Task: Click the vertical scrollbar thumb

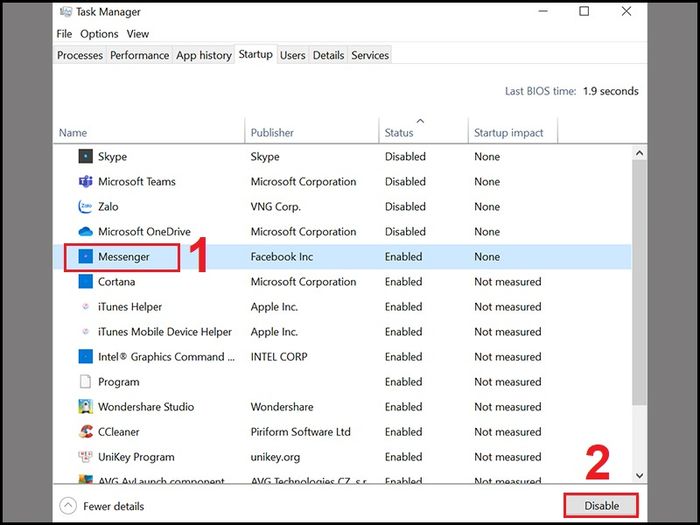Action: (x=639, y=283)
